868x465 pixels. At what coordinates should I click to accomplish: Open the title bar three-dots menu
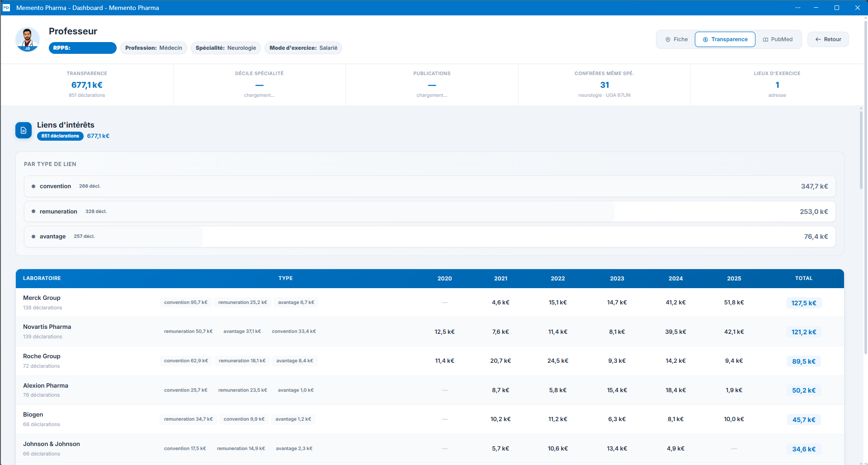pyautogui.click(x=798, y=8)
